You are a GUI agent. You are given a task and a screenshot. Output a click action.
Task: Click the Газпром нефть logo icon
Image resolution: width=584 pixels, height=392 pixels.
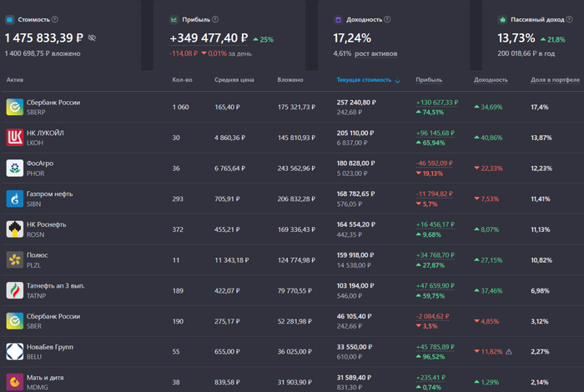tap(14, 199)
